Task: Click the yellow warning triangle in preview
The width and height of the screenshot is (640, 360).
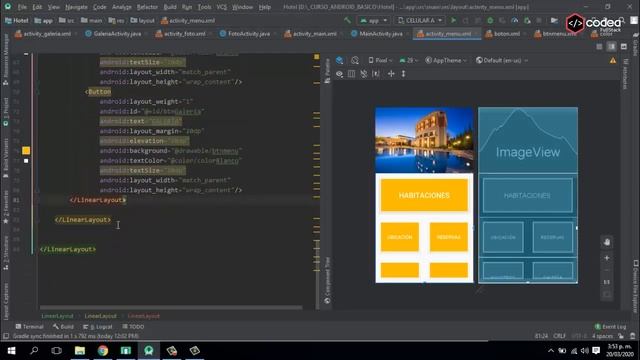Action: pyautogui.click(x=613, y=60)
